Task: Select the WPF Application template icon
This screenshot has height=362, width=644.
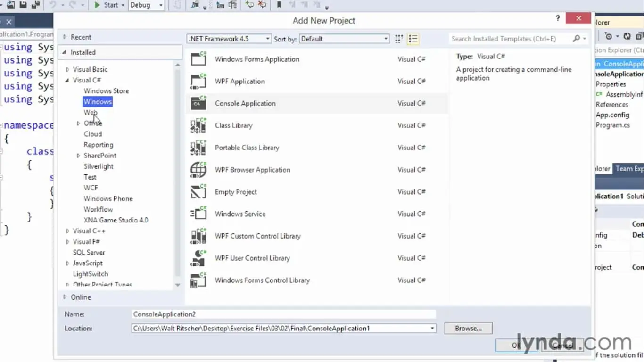Action: coord(198,81)
